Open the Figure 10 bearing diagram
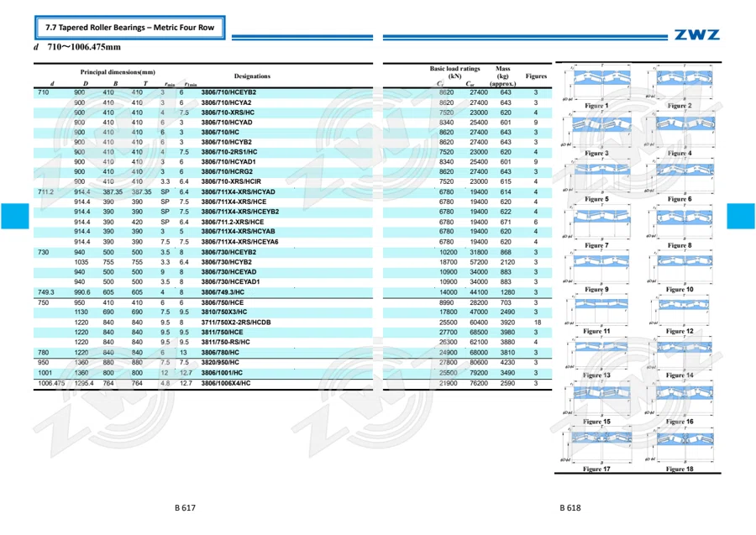The image size is (756, 535). (x=680, y=267)
